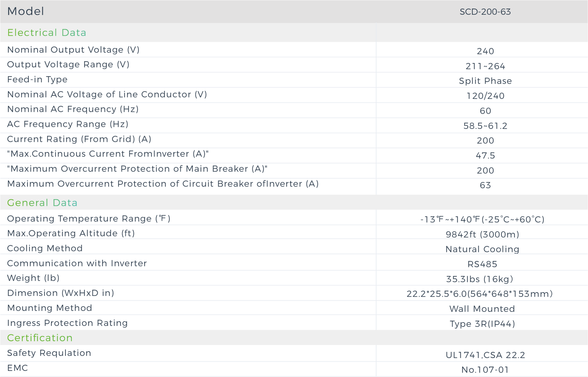Click the 47.5 continuous current value

[x=485, y=156]
